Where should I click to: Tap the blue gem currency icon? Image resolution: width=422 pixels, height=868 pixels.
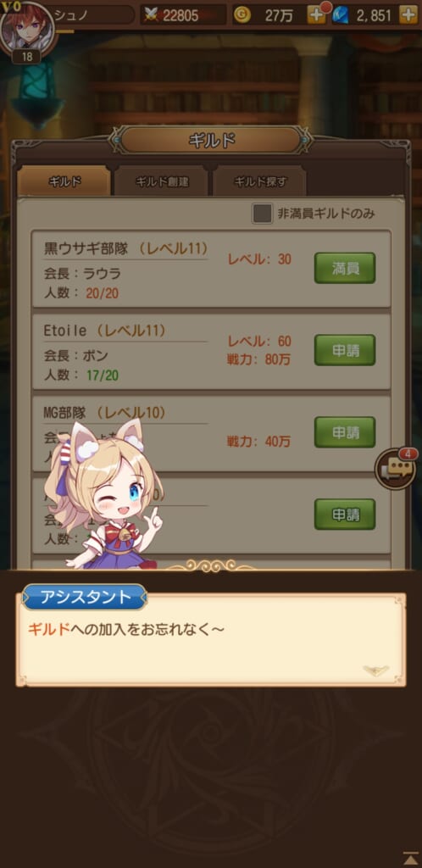tap(341, 15)
